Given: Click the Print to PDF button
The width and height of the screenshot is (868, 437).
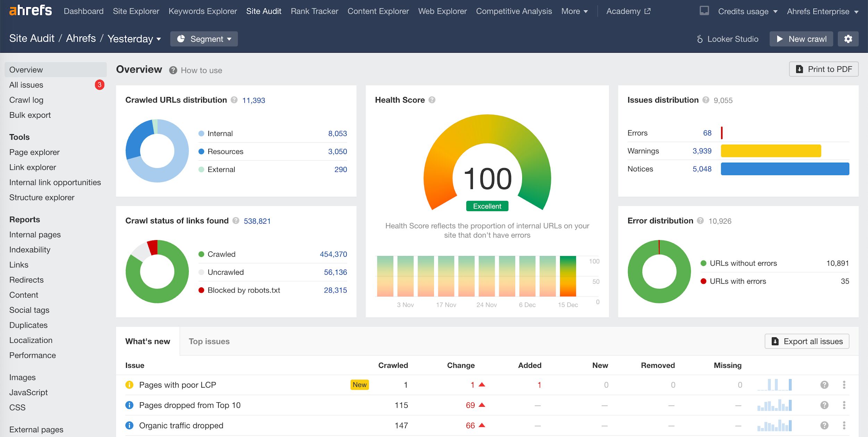Looking at the screenshot, I should tap(824, 69).
